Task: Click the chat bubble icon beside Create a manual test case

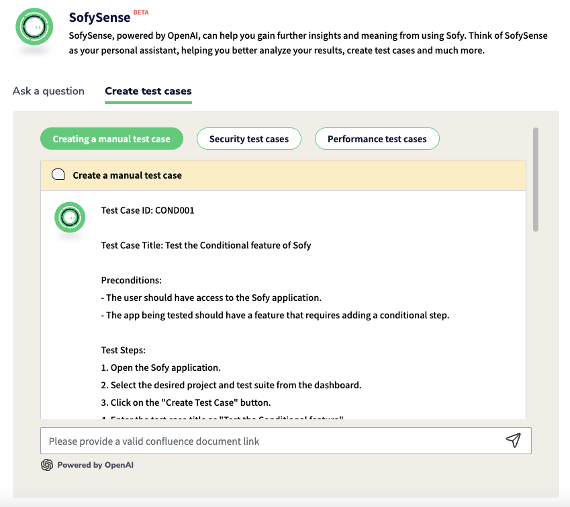Action: (x=58, y=175)
